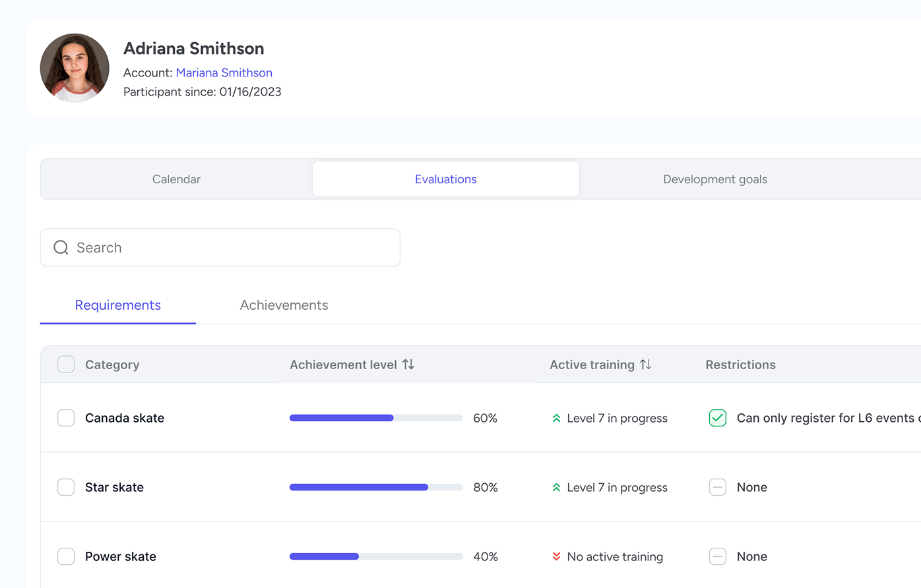
Task: Click the restriction dash box in Star skate row
Action: (x=718, y=487)
